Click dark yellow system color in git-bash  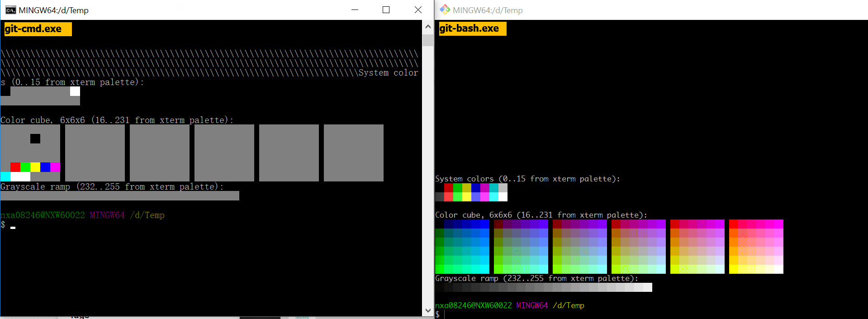click(x=467, y=188)
